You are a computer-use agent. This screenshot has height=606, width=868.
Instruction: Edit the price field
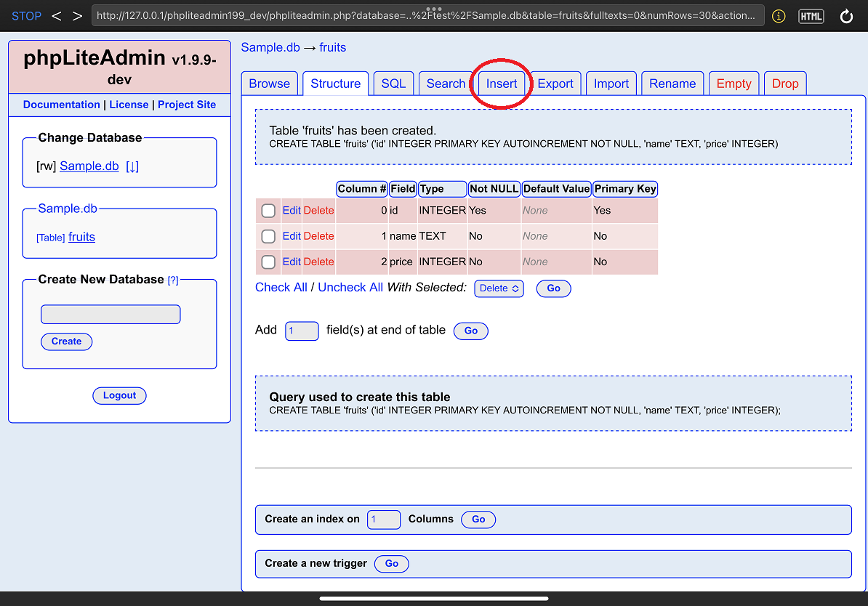[x=292, y=262]
